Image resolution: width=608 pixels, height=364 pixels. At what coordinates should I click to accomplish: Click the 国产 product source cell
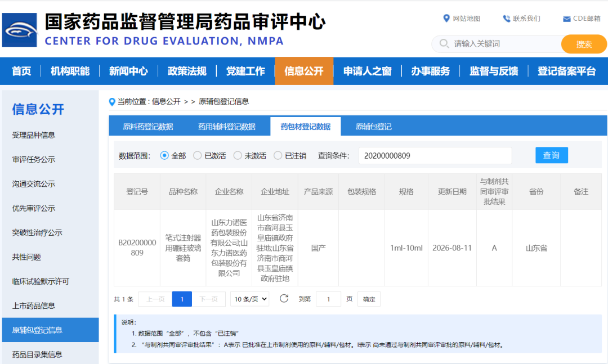click(x=318, y=248)
